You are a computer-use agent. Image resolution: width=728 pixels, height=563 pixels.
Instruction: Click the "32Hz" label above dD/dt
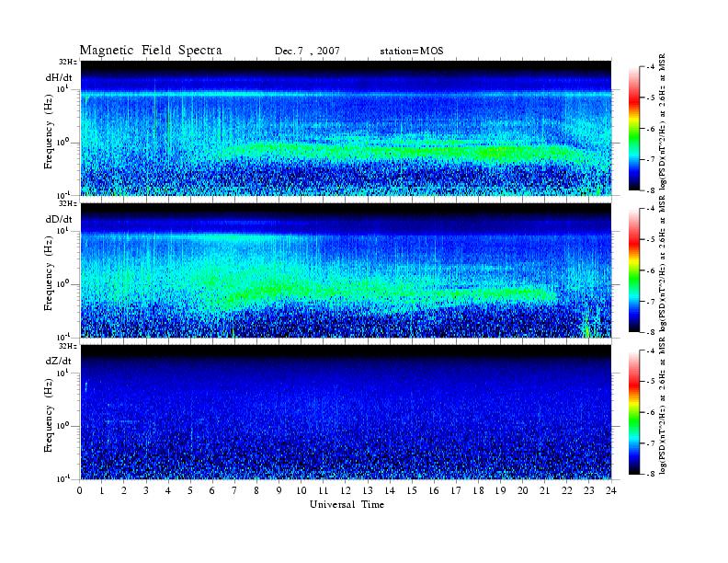(x=68, y=203)
